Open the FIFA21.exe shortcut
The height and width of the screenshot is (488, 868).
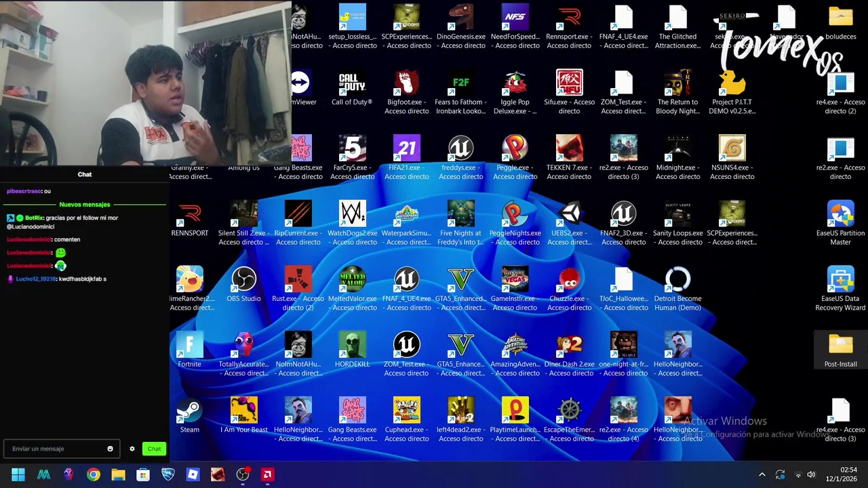pos(407,158)
